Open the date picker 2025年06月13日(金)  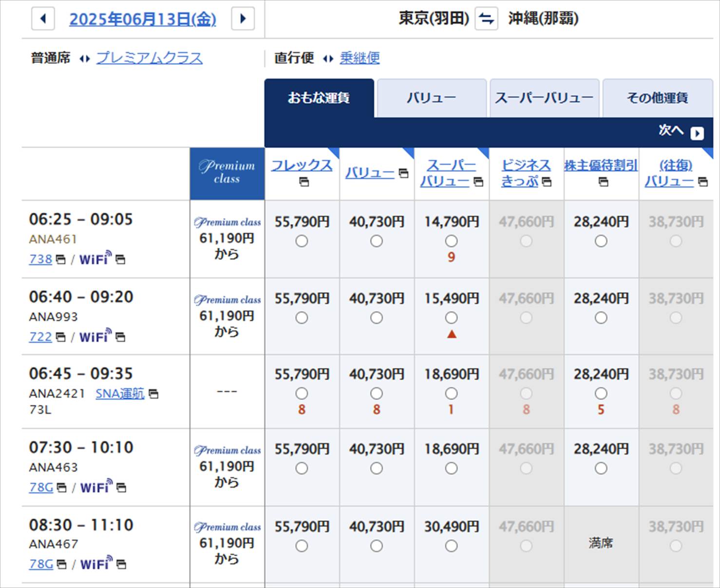coord(142,19)
